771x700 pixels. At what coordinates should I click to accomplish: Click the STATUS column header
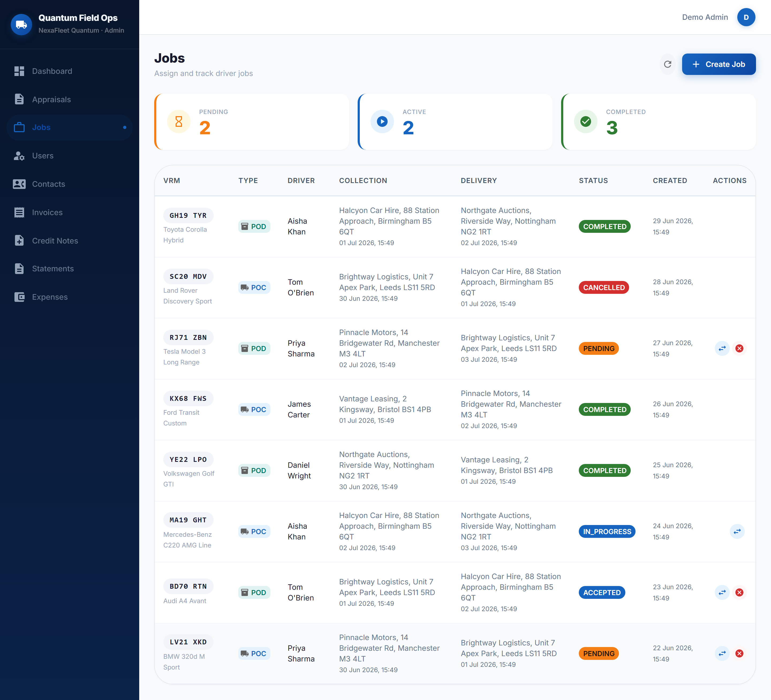(x=593, y=180)
